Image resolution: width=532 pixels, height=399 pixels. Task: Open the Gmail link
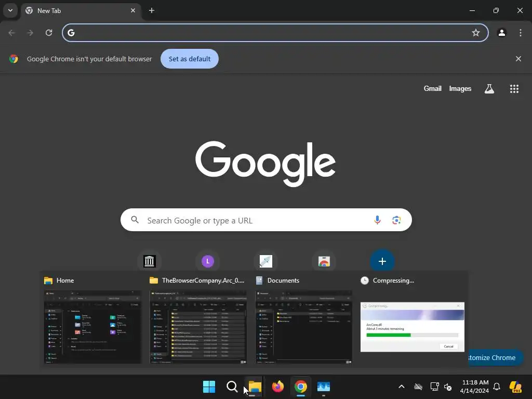pos(433,88)
